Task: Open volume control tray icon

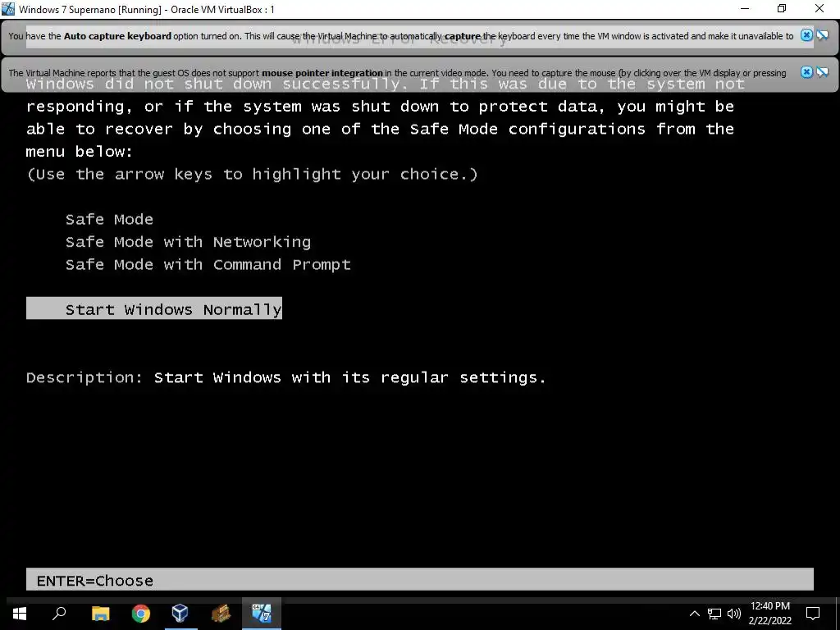Action: pyautogui.click(x=734, y=614)
